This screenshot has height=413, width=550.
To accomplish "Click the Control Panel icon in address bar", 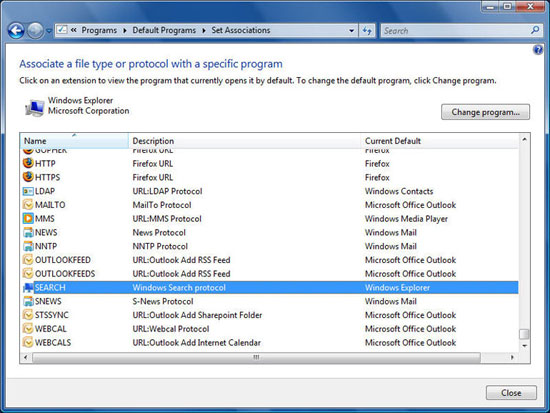I will pos(62,30).
